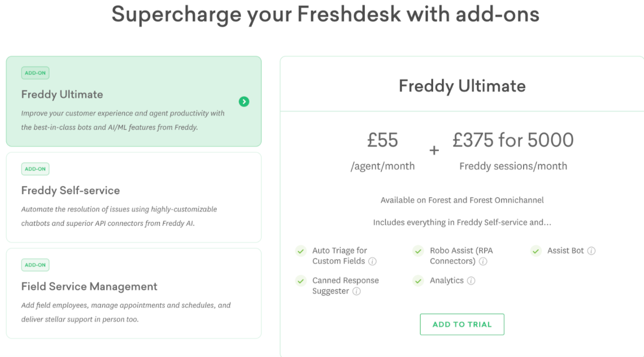Screen dimensions: 644x357
Task: Select the Field Service Management add-on card
Action: (x=133, y=294)
